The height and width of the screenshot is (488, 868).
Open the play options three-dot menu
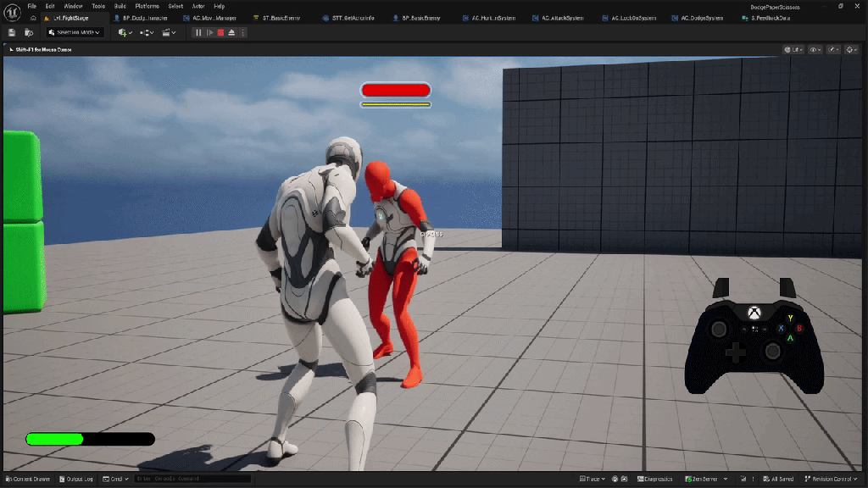(x=243, y=32)
